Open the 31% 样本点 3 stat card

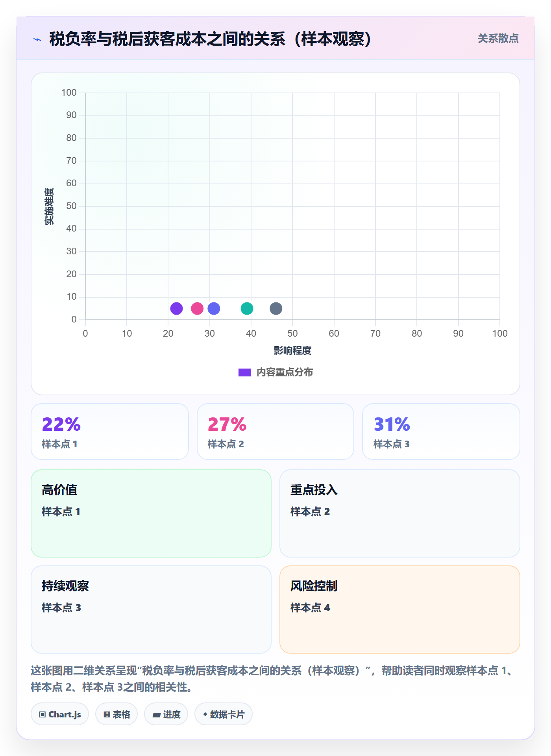click(441, 432)
